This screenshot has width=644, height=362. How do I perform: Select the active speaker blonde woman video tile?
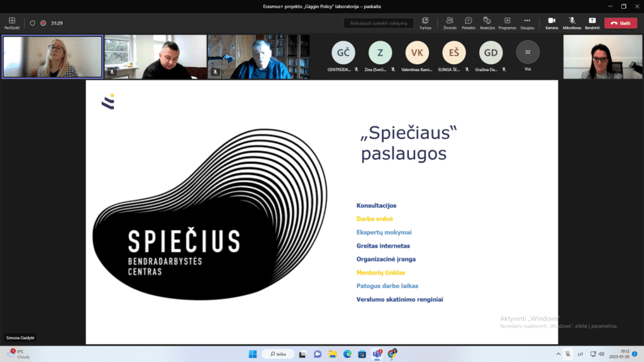(x=53, y=57)
